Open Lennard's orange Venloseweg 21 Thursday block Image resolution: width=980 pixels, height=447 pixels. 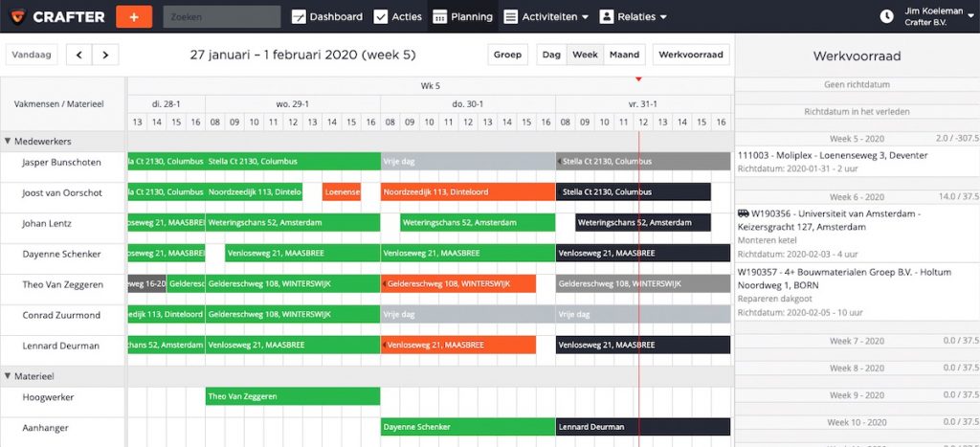458,346
